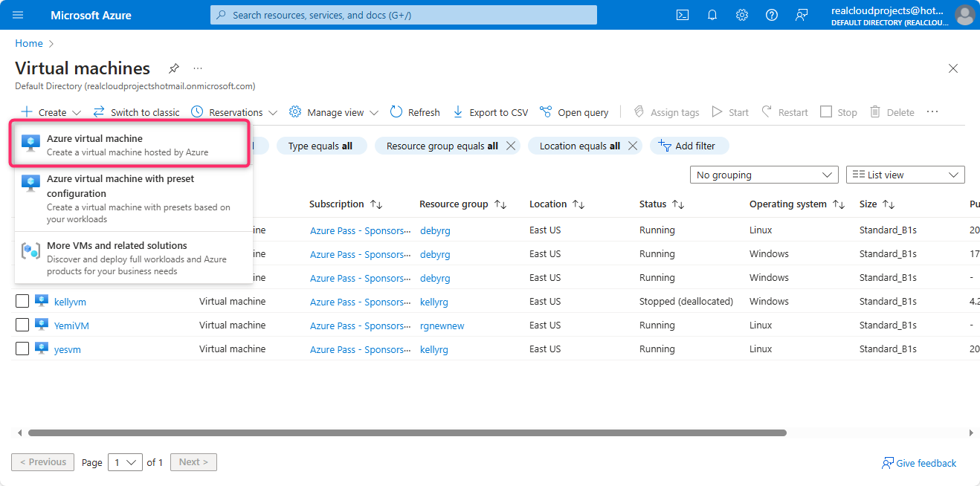Image resolution: width=980 pixels, height=486 pixels.
Task: Open the help question mark icon
Action: tap(771, 15)
